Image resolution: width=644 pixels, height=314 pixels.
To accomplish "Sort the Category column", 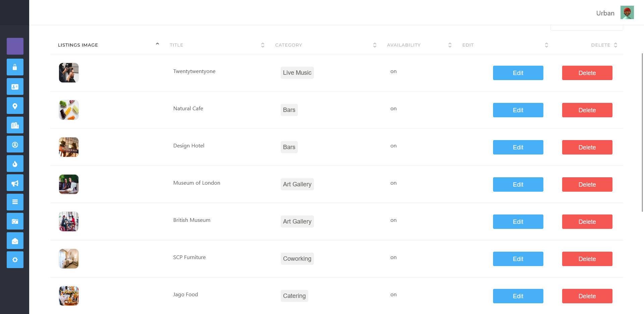I will pyautogui.click(x=374, y=45).
